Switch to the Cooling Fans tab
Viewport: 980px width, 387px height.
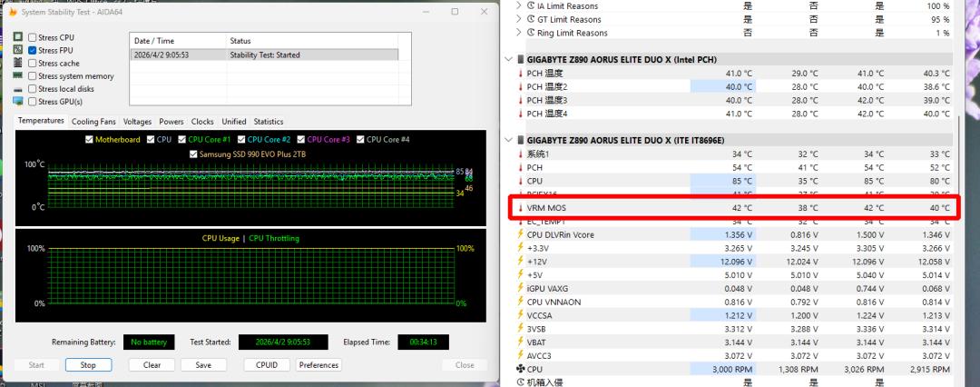[x=93, y=122]
